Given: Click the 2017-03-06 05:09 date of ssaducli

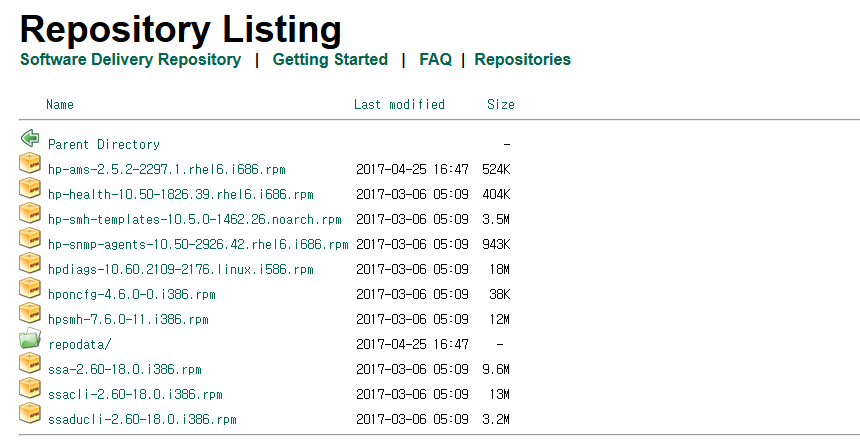Looking at the screenshot, I should tap(412, 420).
